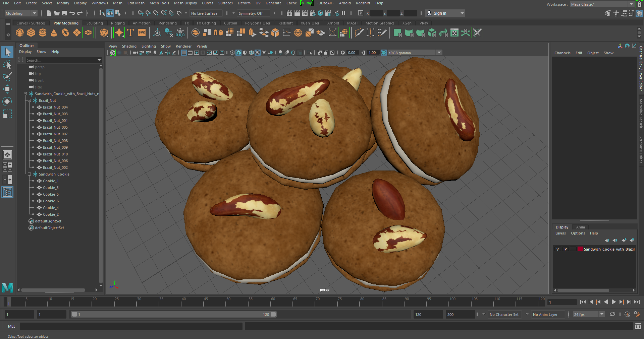Create a polygon sphere from shelf
The image size is (644, 339).
coord(20,32)
